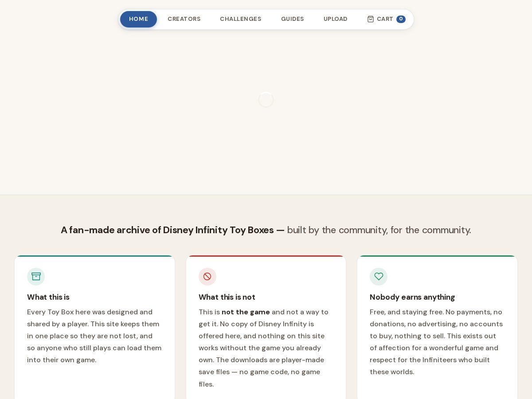Click the cart count badge showing 0
Viewport: 532px width, 399px height.
[401, 19]
